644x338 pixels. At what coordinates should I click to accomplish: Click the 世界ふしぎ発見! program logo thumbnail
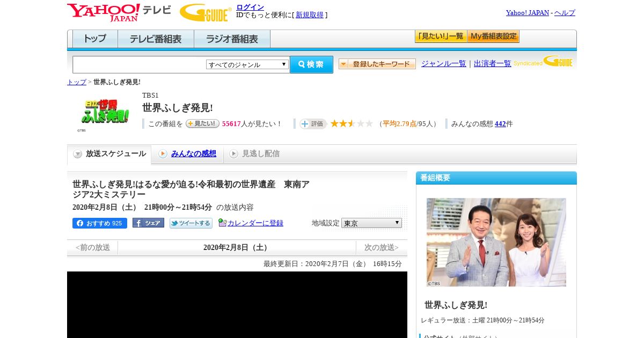coord(104,112)
